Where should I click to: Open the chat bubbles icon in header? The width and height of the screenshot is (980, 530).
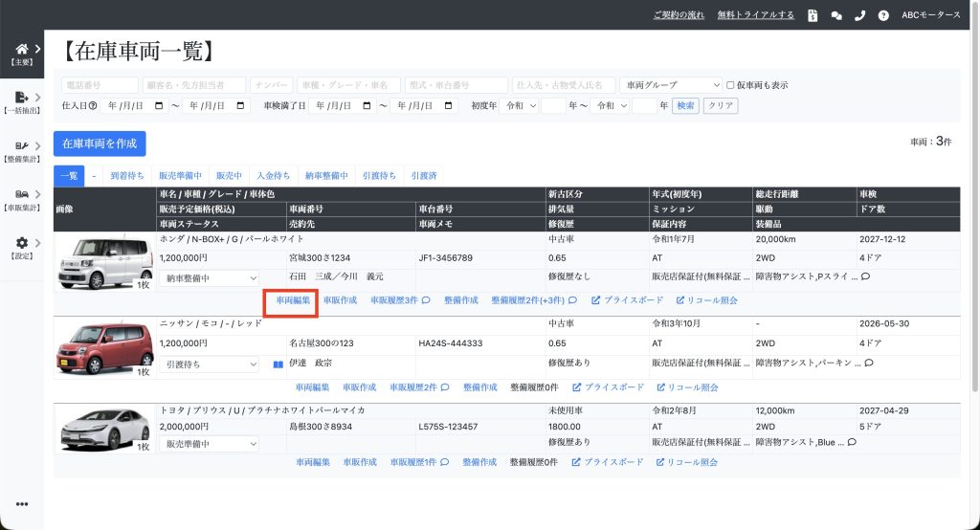(x=835, y=15)
